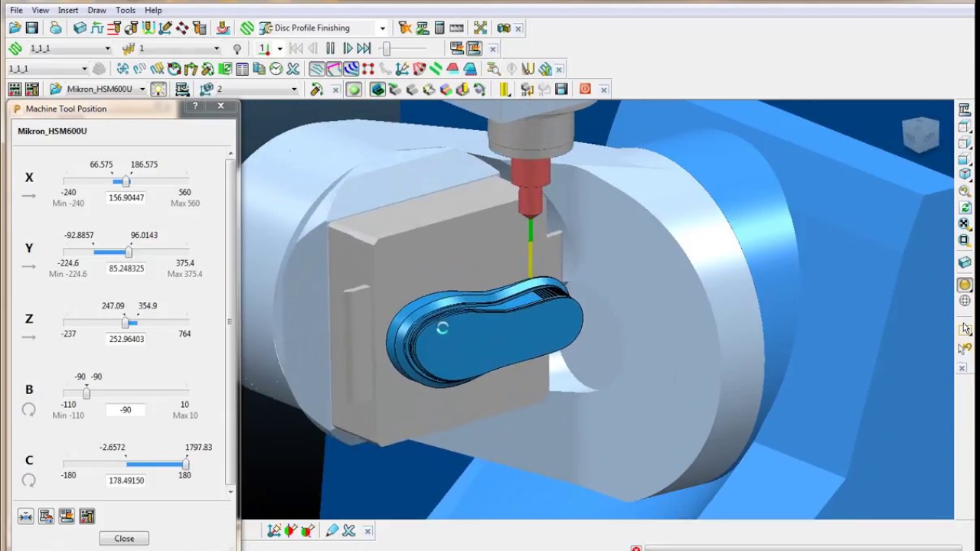Open the play-from dropdown arrow
The height and width of the screenshot is (551, 980).
279,49
